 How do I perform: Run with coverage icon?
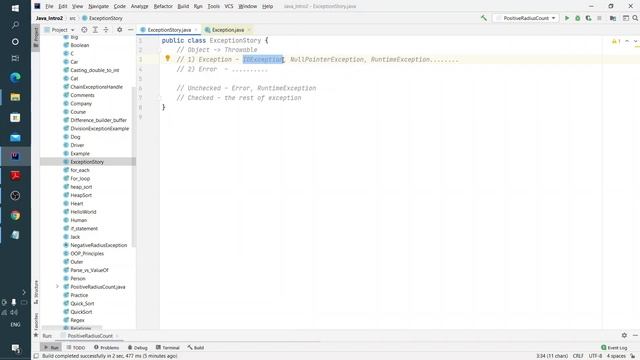(588, 18)
